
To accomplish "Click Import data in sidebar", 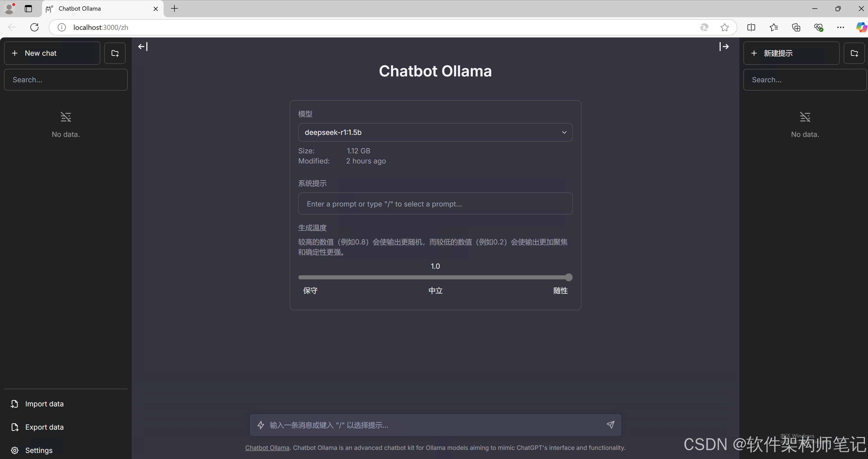I will pos(44,404).
